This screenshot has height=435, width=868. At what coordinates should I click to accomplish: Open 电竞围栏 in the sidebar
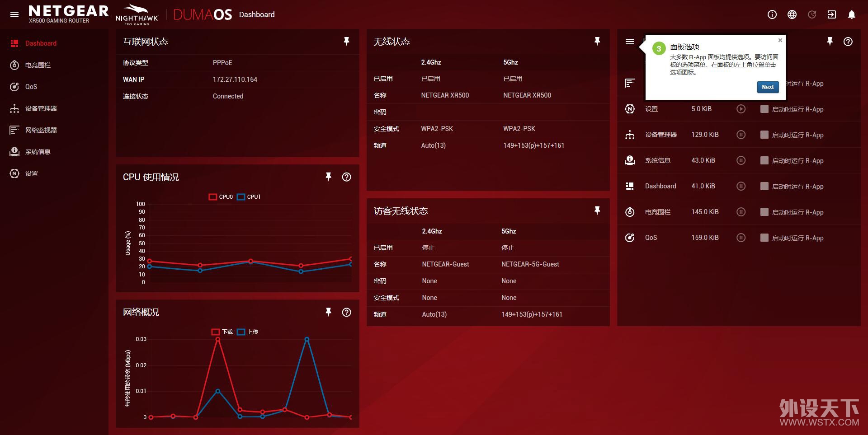pos(38,65)
